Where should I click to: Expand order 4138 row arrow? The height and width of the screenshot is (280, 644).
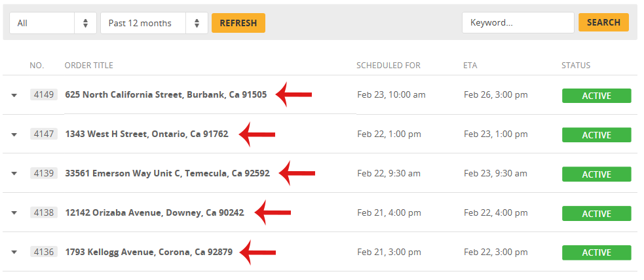14,213
